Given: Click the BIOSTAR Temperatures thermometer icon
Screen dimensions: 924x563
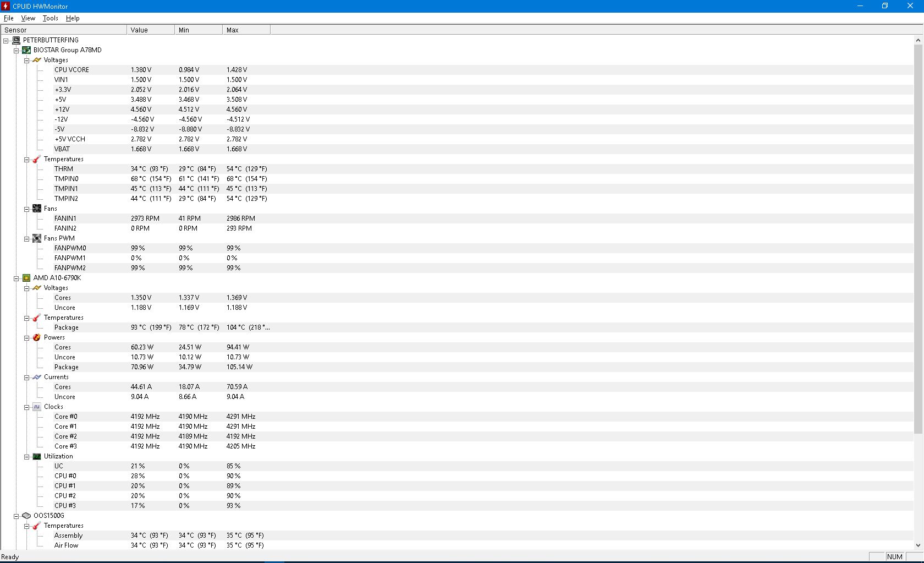Looking at the screenshot, I should coord(37,159).
